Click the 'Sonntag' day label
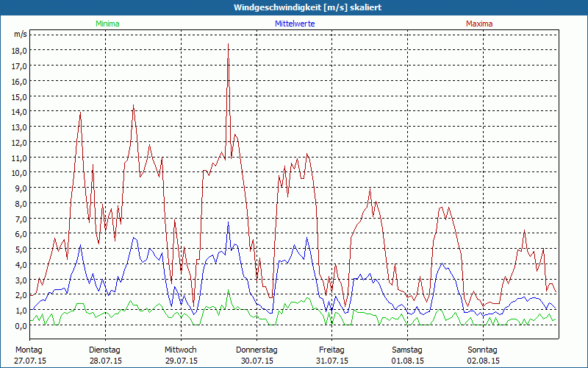 482,350
